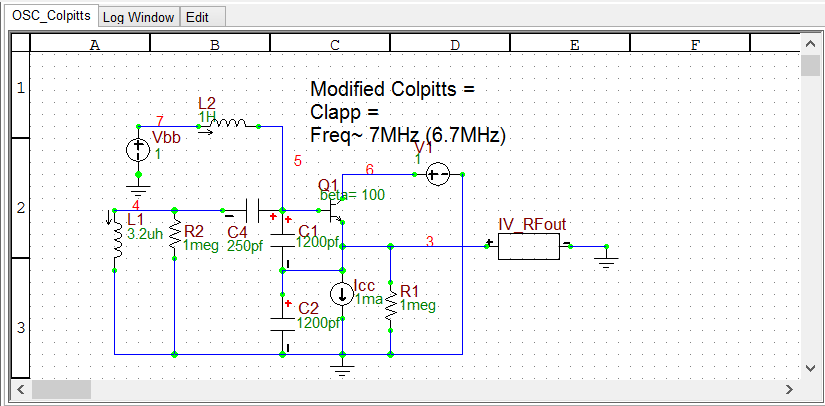Click the 1H value of L2
The width and height of the screenshot is (825, 406).
(x=205, y=116)
